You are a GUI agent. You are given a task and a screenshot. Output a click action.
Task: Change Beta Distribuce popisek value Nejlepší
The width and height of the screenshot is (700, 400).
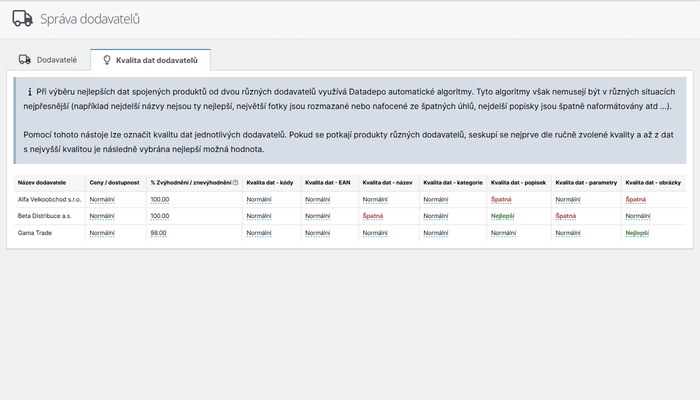click(x=503, y=216)
